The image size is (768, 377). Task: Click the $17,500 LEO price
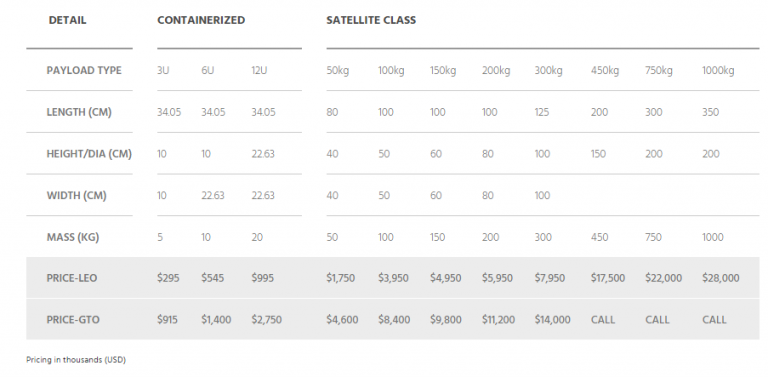pos(608,278)
